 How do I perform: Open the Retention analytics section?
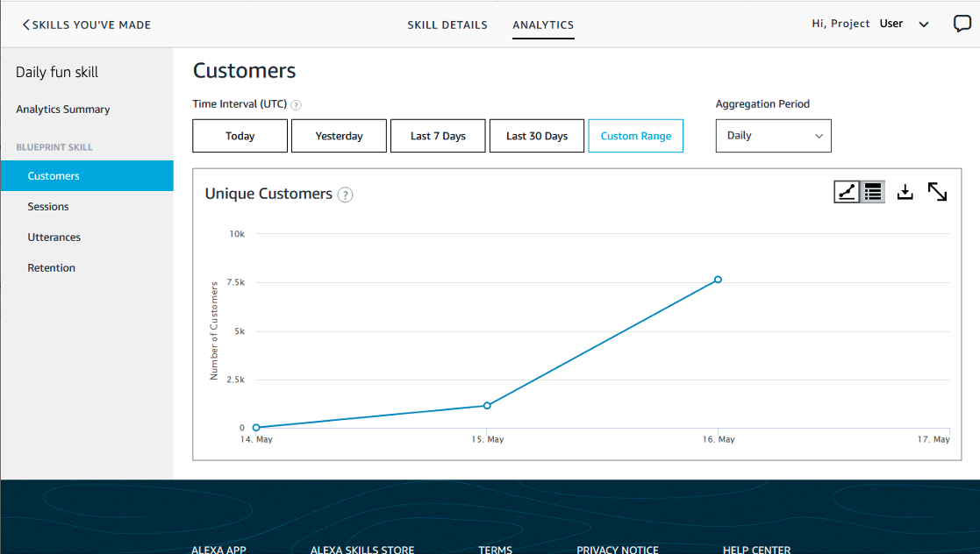[x=51, y=267]
